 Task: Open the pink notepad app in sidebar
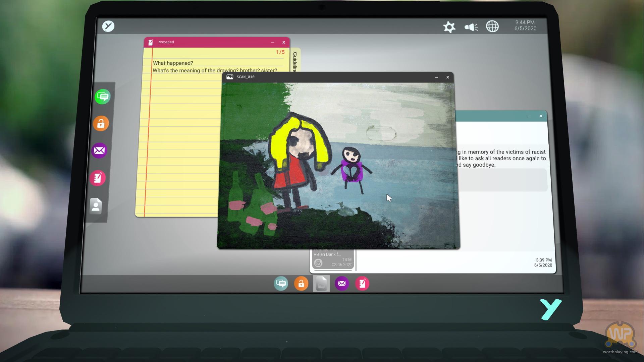[98, 178]
